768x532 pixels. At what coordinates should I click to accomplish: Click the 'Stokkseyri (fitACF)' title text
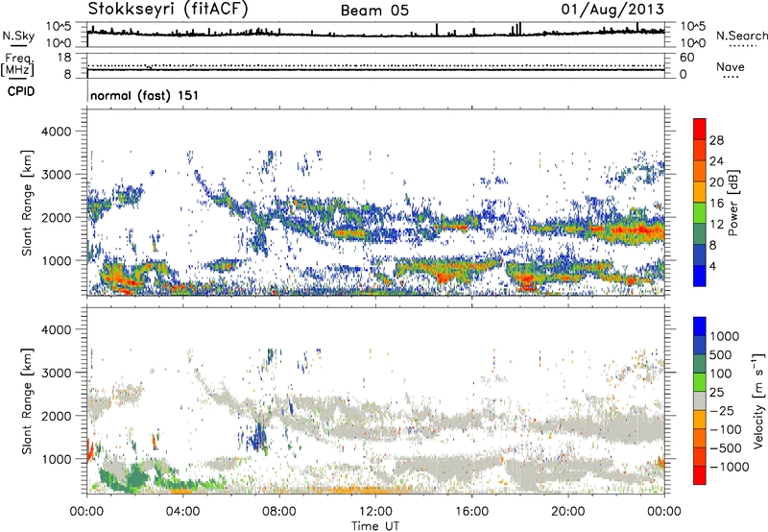pos(168,9)
